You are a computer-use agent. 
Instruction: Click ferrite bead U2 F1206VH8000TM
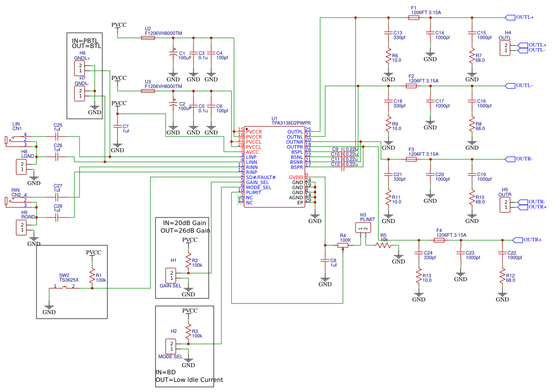click(x=147, y=38)
